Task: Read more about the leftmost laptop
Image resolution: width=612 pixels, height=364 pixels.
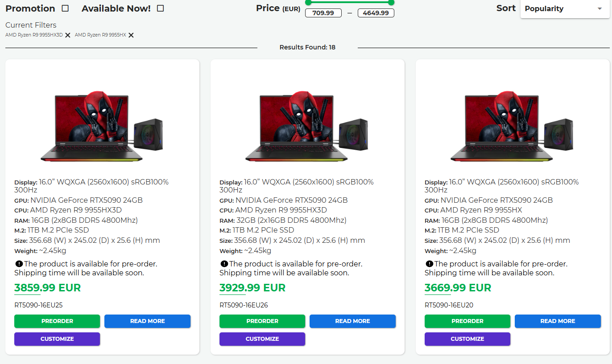Action: point(147,321)
